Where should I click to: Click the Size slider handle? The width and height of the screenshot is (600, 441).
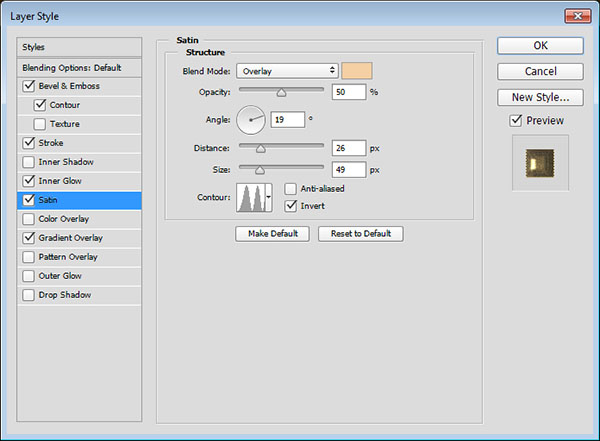260,170
